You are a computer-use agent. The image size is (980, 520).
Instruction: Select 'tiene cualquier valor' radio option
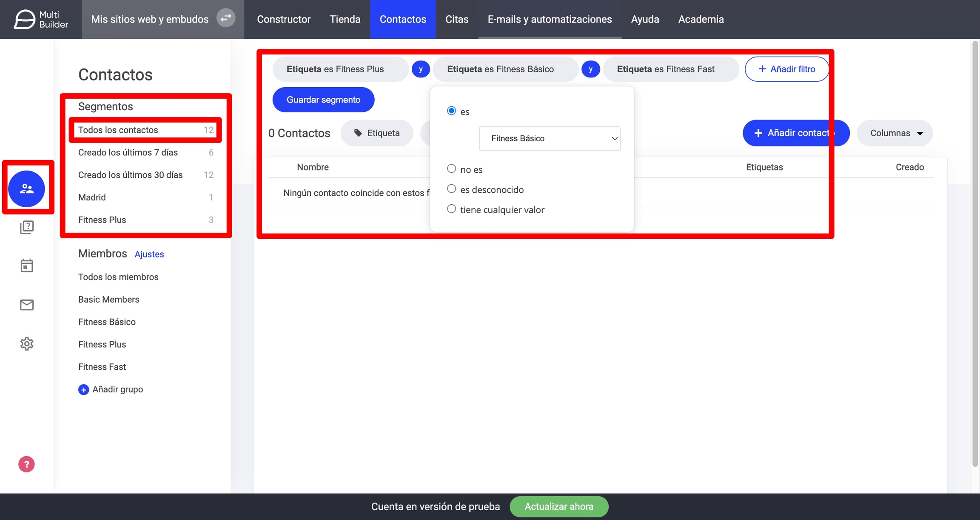tap(451, 209)
